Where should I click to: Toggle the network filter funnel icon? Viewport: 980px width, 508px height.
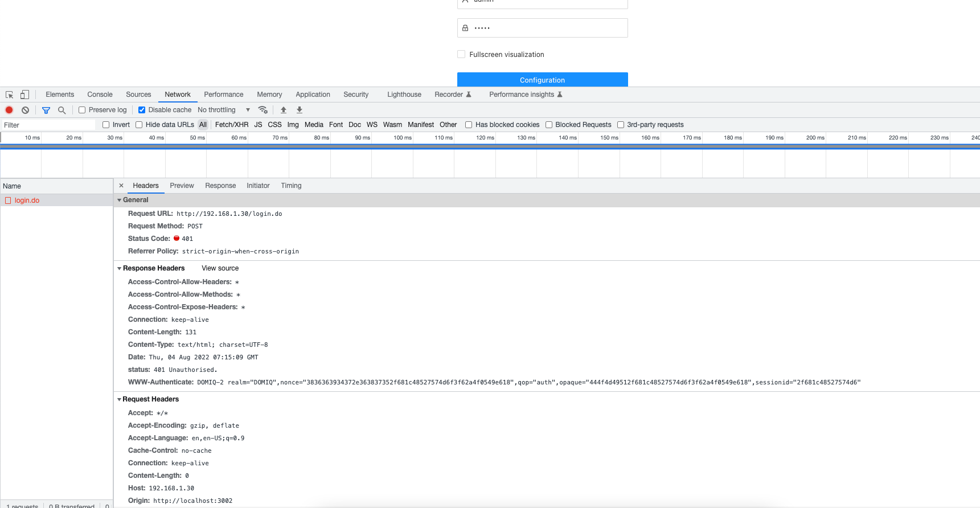click(x=46, y=110)
